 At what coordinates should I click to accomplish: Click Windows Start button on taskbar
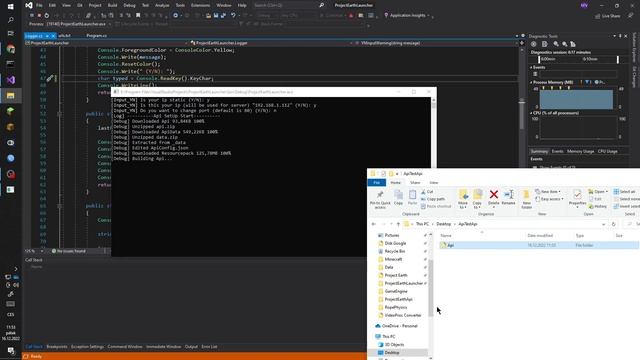coord(11,6)
